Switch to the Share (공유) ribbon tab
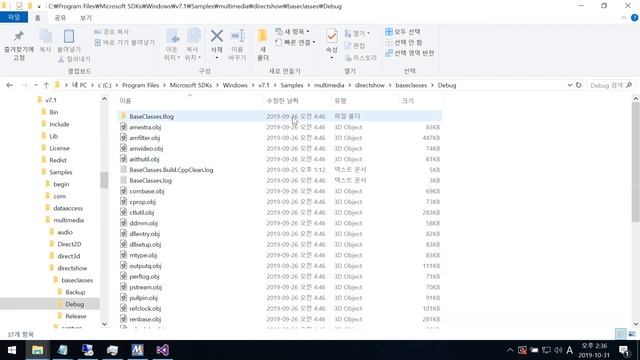640x360 pixels. tap(60, 18)
